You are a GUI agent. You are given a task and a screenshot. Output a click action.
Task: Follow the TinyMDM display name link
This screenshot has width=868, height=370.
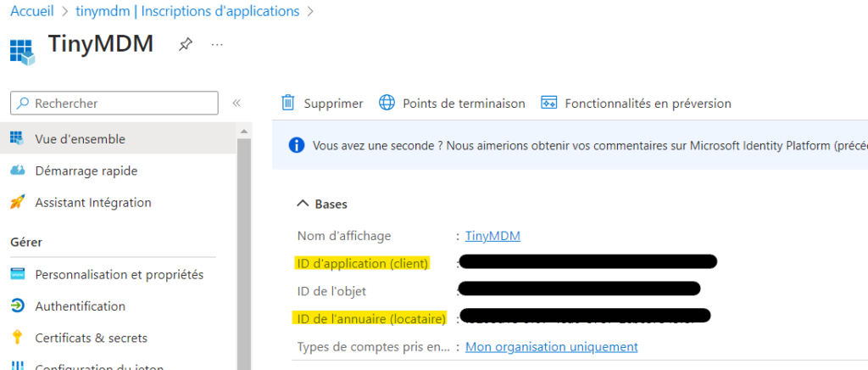pyautogui.click(x=492, y=236)
